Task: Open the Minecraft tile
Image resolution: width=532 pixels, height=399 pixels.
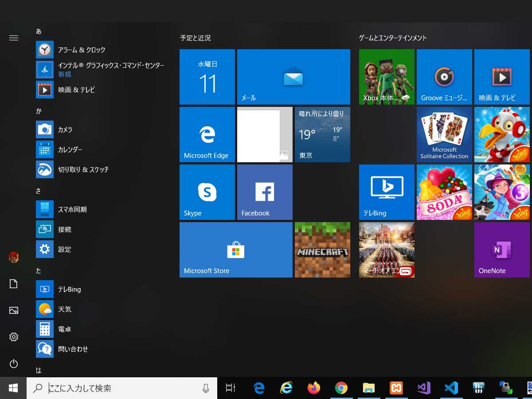Action: click(x=322, y=250)
